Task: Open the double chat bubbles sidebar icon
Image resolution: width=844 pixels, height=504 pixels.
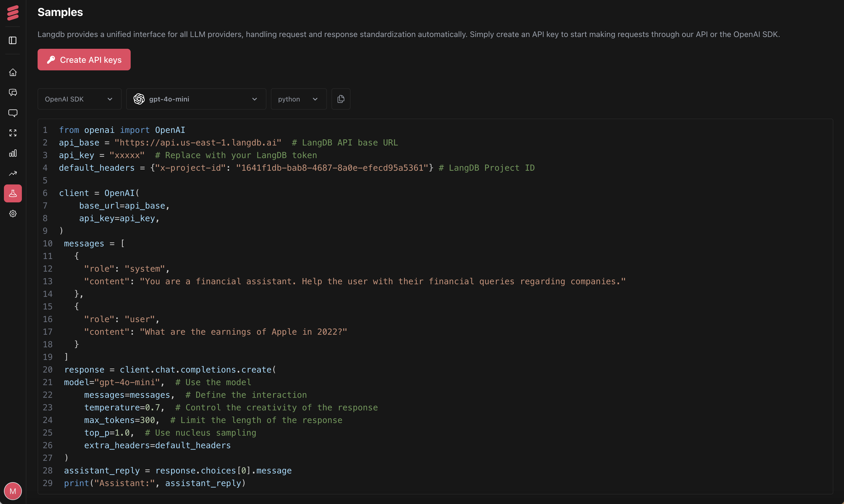Action: click(13, 93)
